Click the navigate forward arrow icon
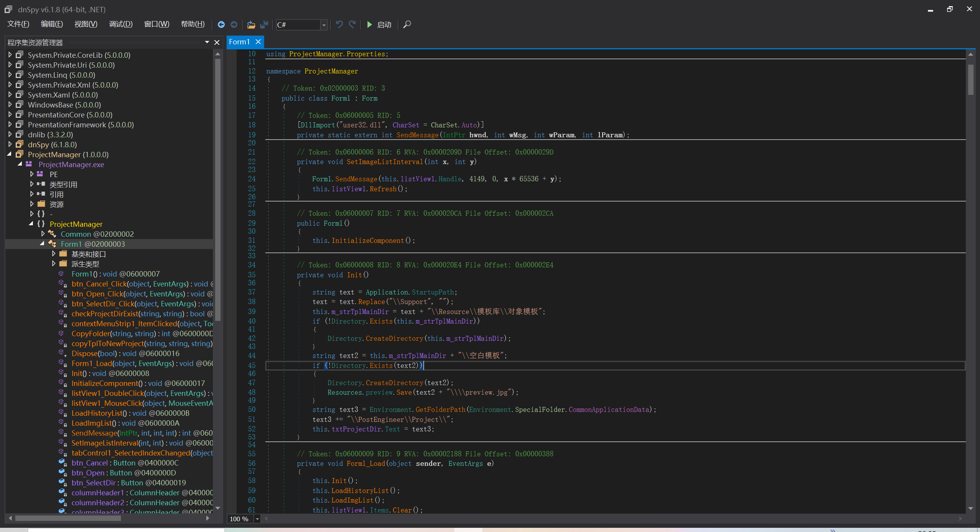The image size is (980, 532). (234, 24)
